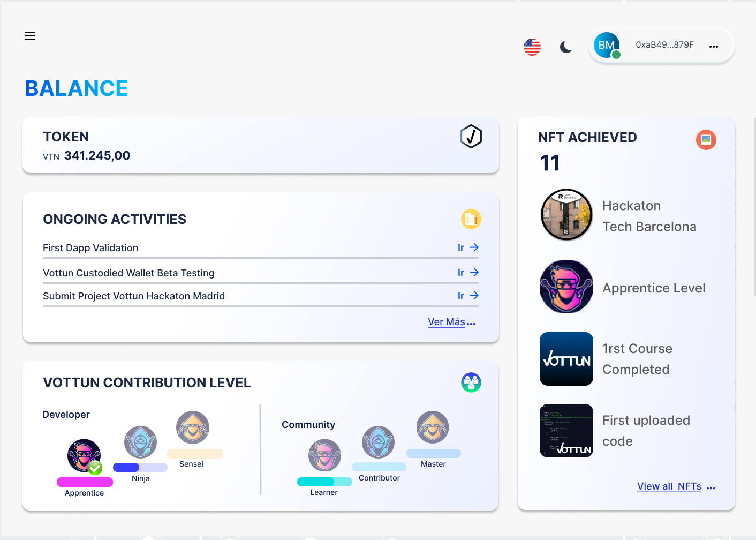The width and height of the screenshot is (756, 540).
Task: Click the wallet address 0xaB49...879F
Action: 664,45
